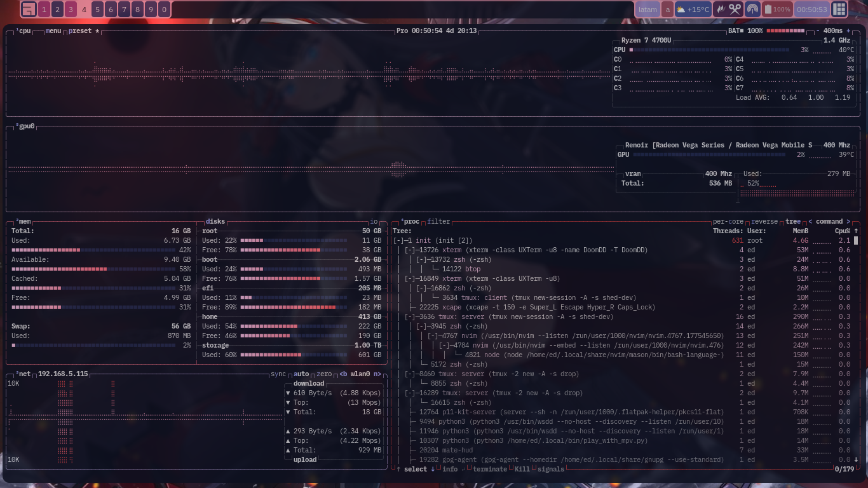The height and width of the screenshot is (488, 868).
Task: Open the battery indicator showing 100%
Action: [777, 10]
